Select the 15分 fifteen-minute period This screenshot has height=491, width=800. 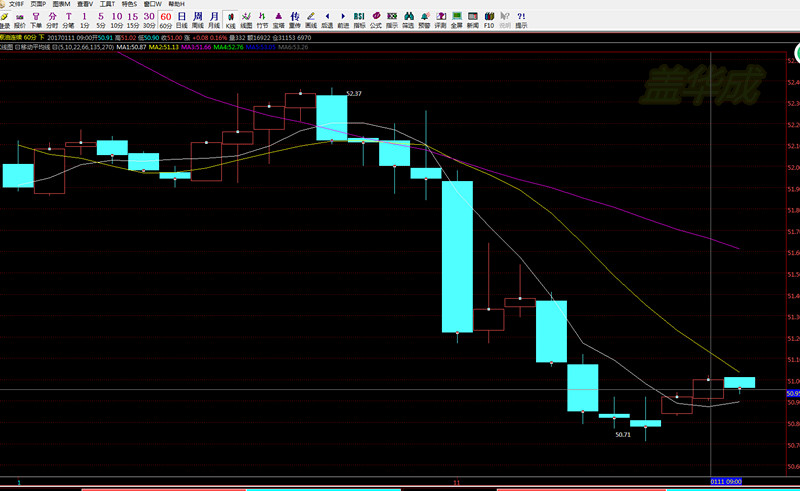(x=133, y=20)
